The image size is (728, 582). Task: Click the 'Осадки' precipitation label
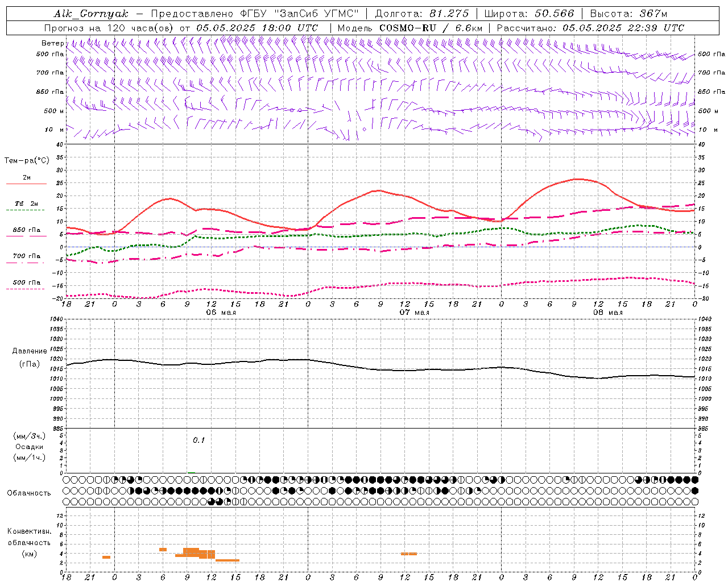(x=29, y=447)
